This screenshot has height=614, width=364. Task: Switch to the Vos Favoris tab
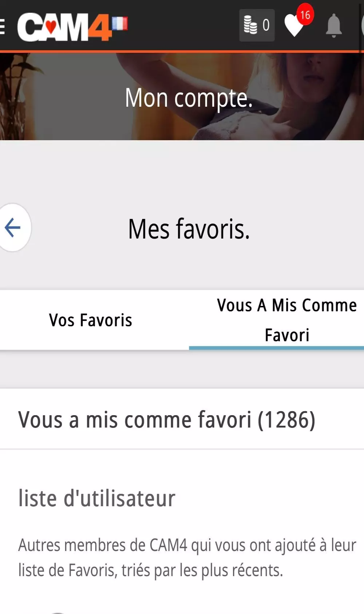pos(91,320)
